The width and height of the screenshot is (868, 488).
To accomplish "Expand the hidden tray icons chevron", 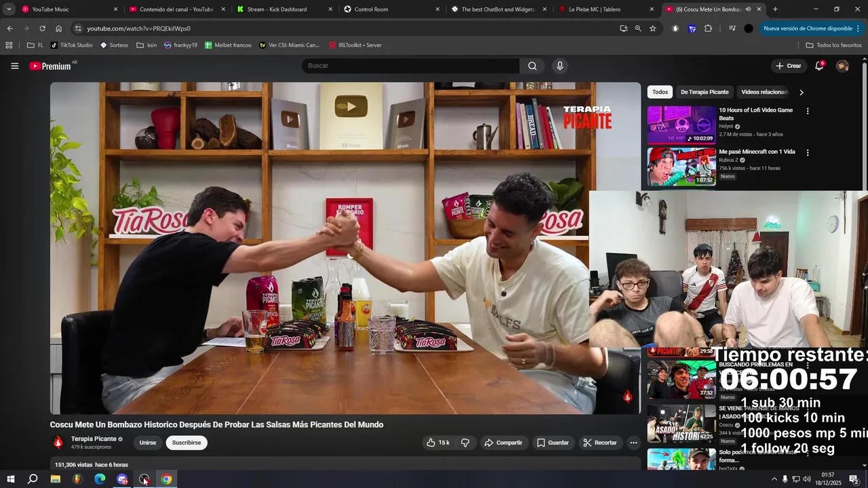I will [x=774, y=479].
